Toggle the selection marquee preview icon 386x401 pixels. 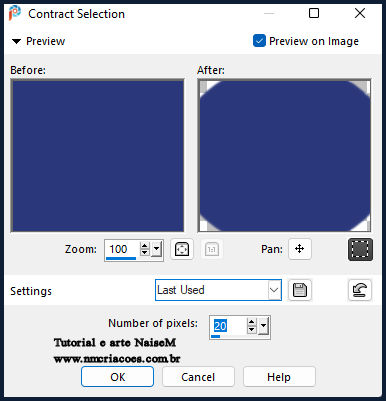[360, 249]
